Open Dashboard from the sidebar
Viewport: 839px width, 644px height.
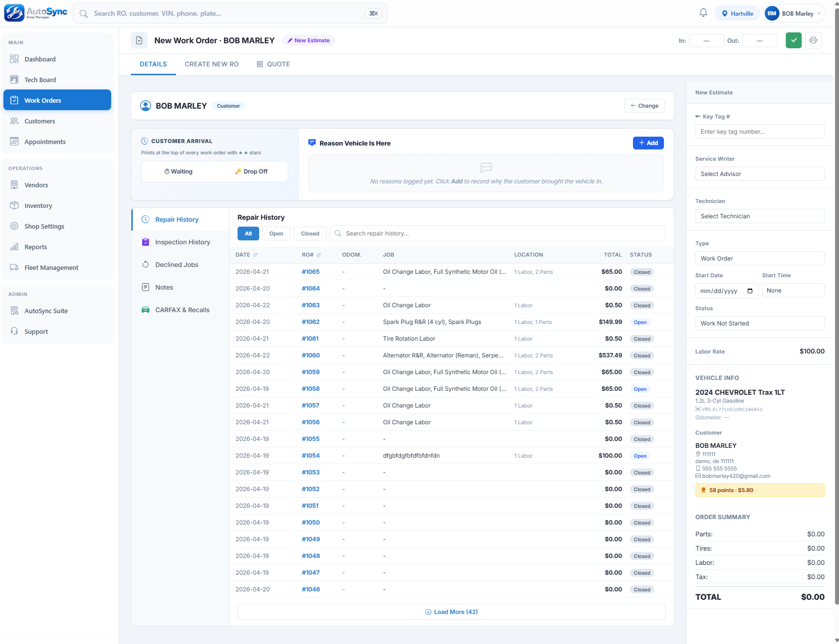click(57, 59)
